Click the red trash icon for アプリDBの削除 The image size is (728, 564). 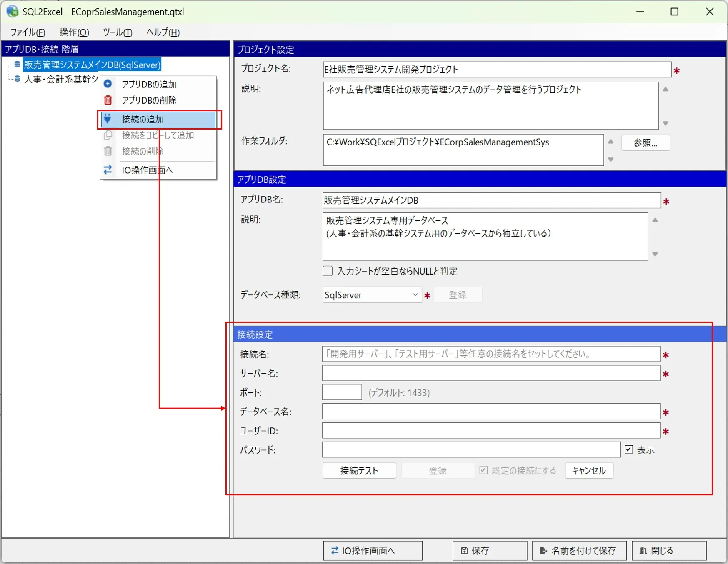(x=108, y=100)
